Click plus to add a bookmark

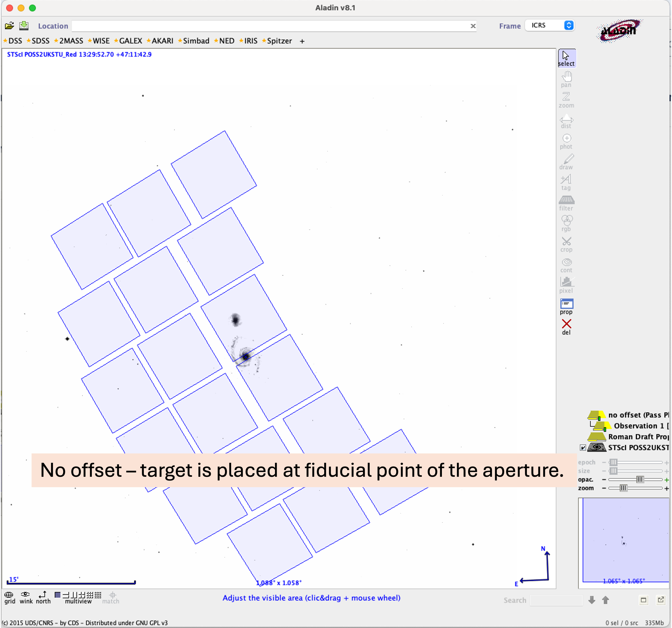point(302,41)
